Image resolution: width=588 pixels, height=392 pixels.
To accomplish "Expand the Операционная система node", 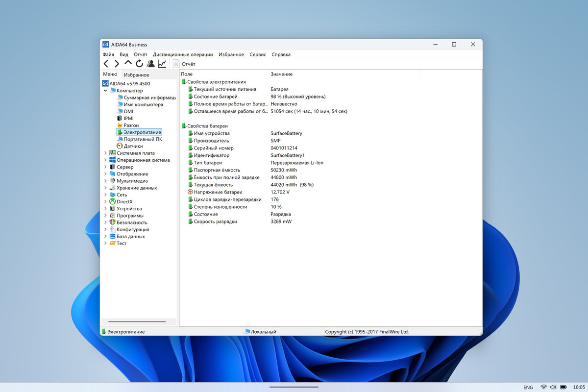I will (105, 160).
